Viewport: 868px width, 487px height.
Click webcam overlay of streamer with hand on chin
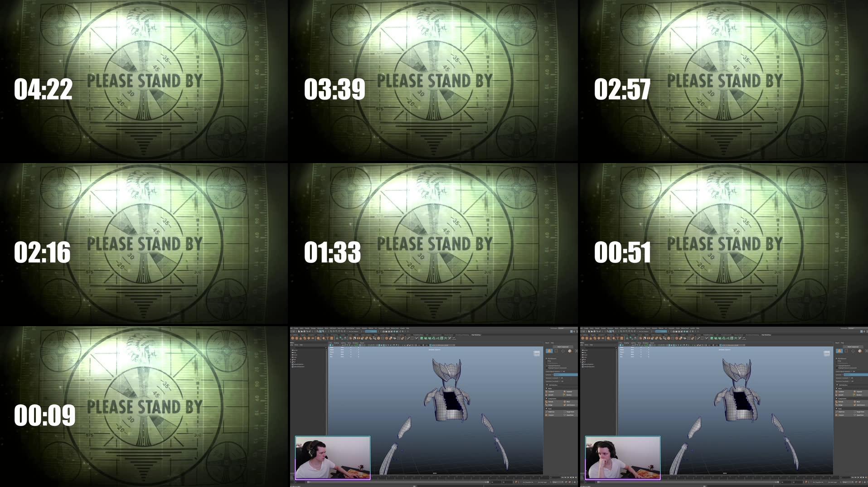point(623,458)
